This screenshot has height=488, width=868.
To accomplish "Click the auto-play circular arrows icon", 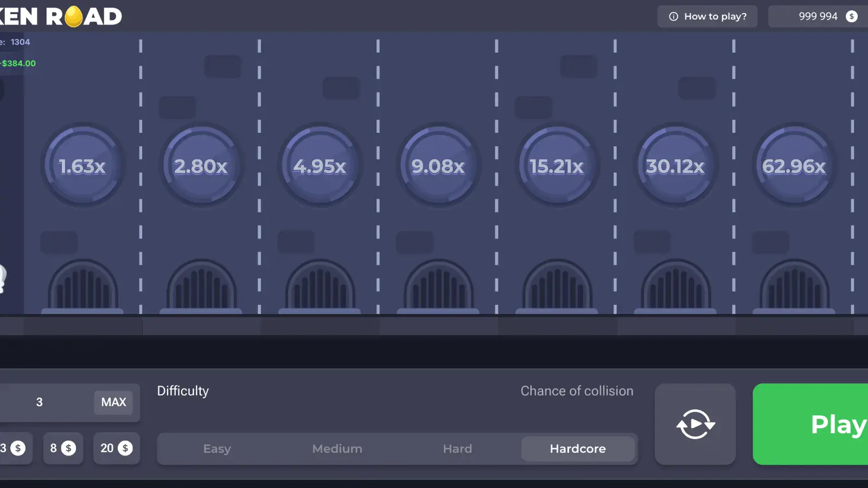I will 695,424.
